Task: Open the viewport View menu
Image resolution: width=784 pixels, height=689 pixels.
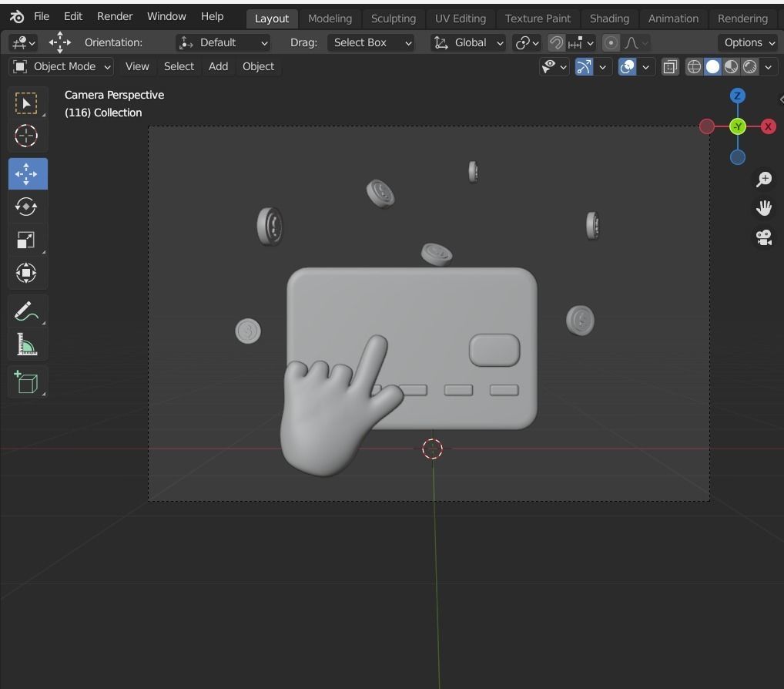Action: click(x=137, y=66)
